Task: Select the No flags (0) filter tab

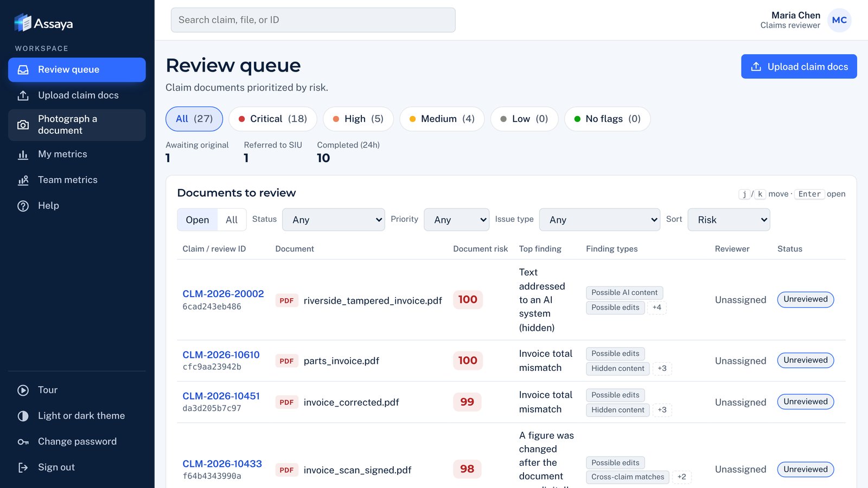Action: coord(608,119)
